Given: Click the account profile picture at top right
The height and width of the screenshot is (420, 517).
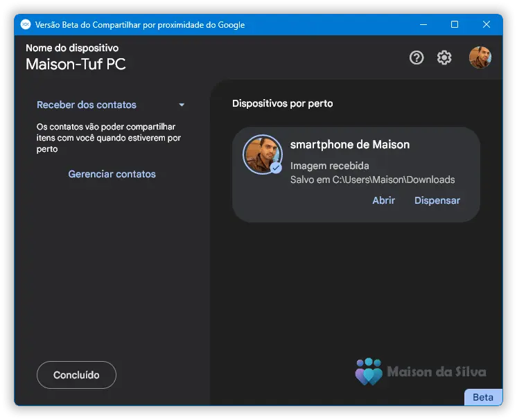Looking at the screenshot, I should coord(480,58).
